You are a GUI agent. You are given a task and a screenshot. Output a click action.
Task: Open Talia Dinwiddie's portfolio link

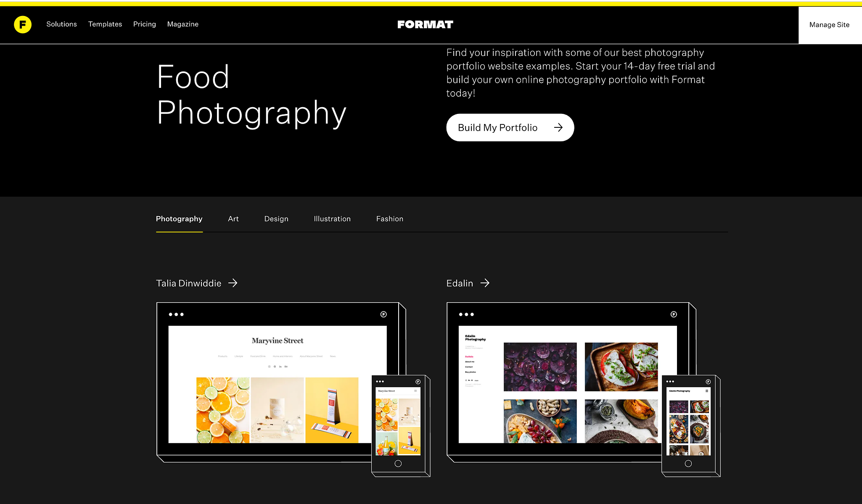(188, 283)
